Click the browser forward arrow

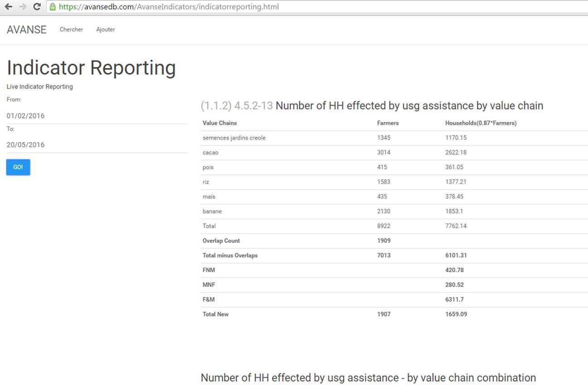click(x=23, y=7)
